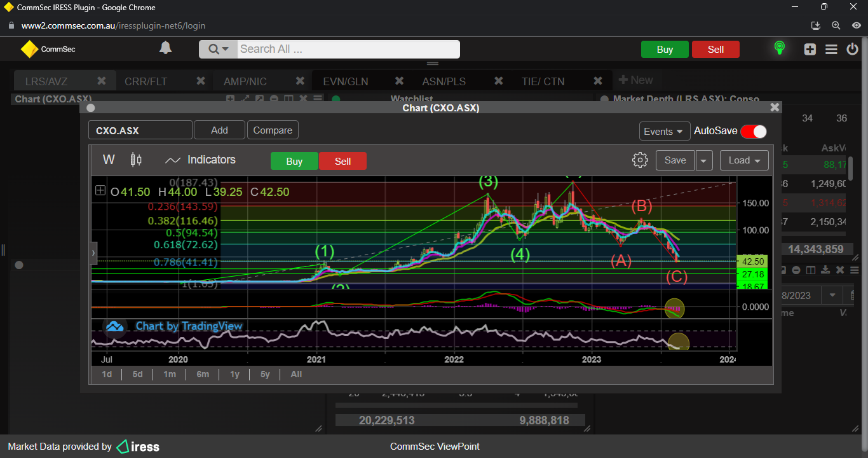This screenshot has width=868, height=458.
Task: Switch to the CRR/FLT tab
Action: (x=146, y=81)
